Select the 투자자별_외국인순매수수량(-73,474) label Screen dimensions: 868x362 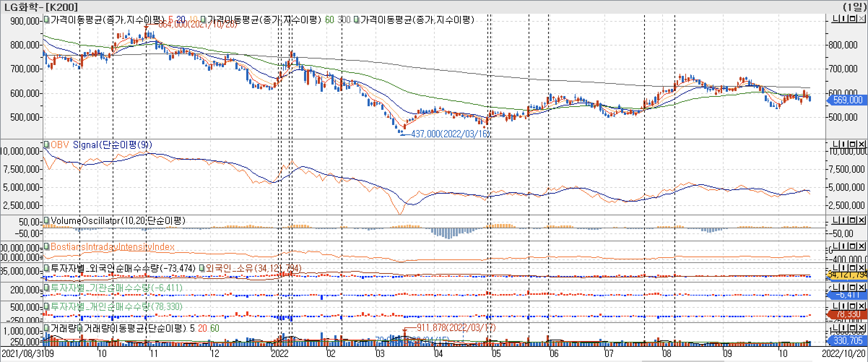[123, 268]
